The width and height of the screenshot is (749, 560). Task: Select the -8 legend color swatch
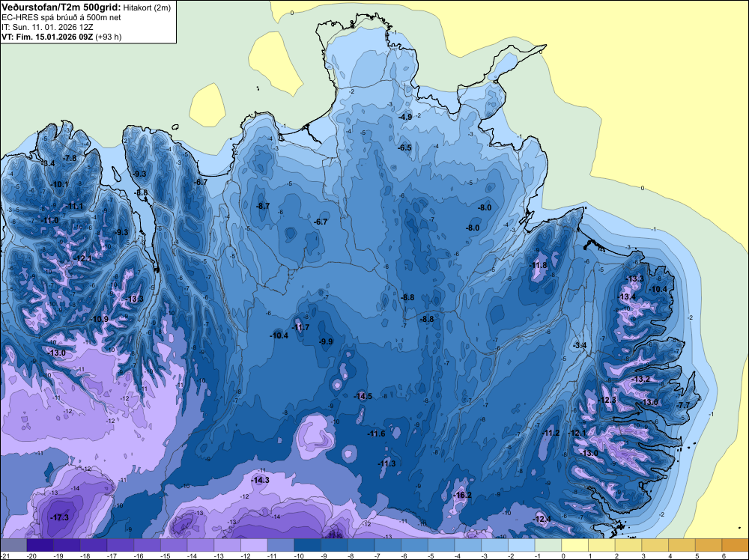(361, 545)
